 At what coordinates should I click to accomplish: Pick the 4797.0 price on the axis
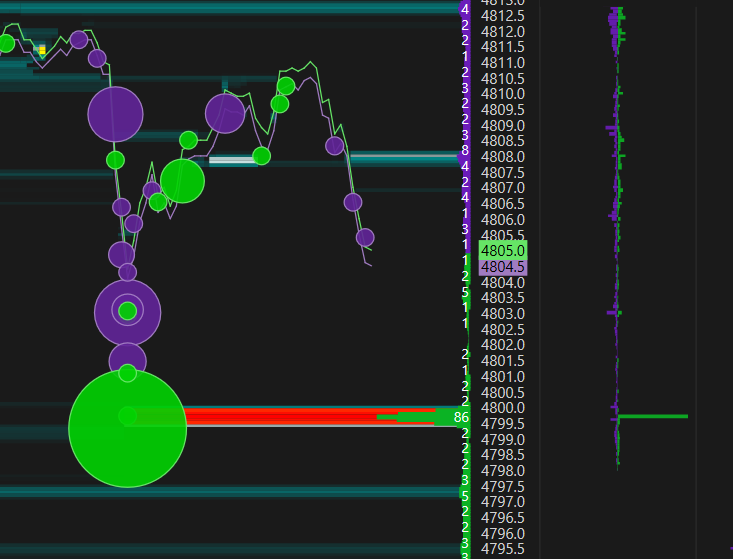[x=503, y=502]
